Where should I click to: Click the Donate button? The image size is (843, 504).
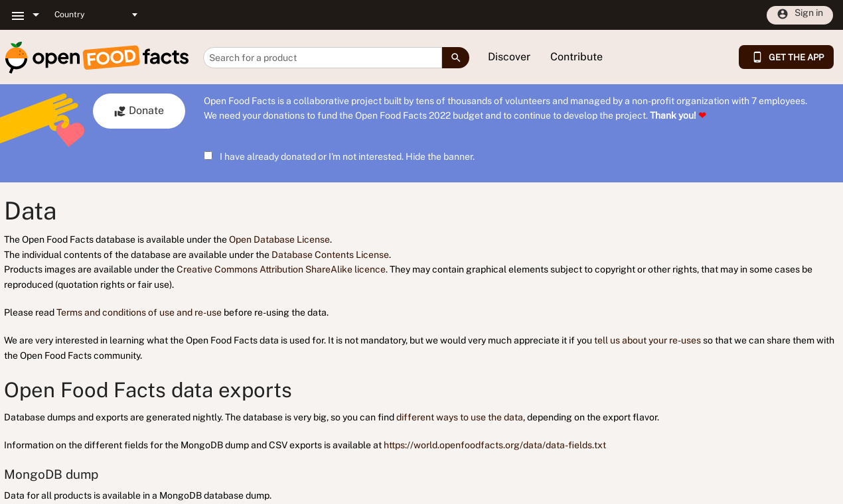(139, 110)
